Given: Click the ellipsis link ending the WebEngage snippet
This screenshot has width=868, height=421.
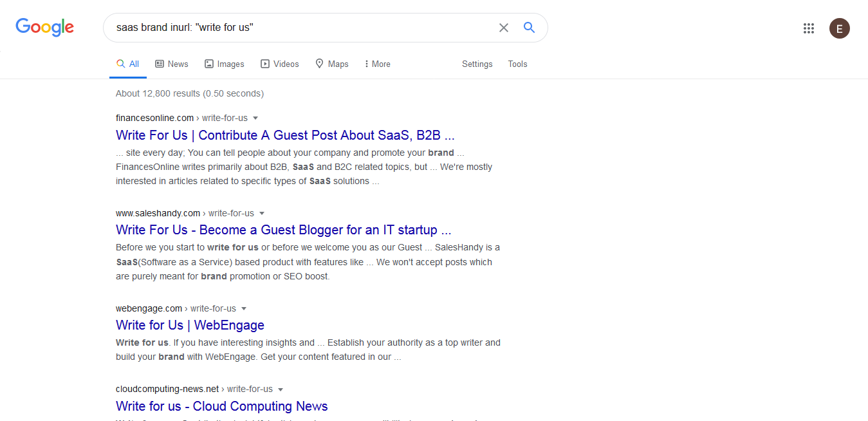Looking at the screenshot, I should [398, 357].
